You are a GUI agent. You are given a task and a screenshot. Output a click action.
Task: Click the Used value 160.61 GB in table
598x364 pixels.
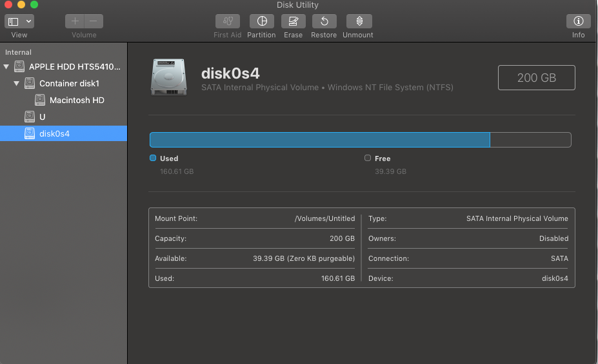click(338, 278)
